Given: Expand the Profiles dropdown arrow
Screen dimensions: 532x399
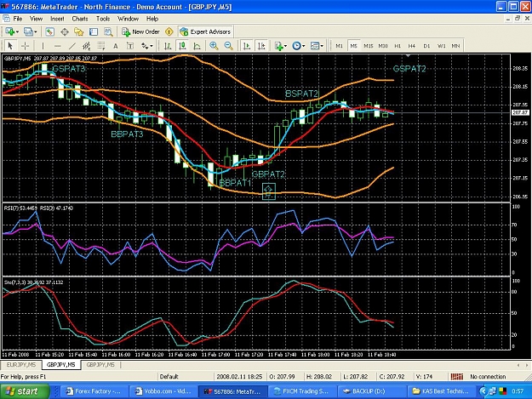Looking at the screenshot, I should [35, 32].
